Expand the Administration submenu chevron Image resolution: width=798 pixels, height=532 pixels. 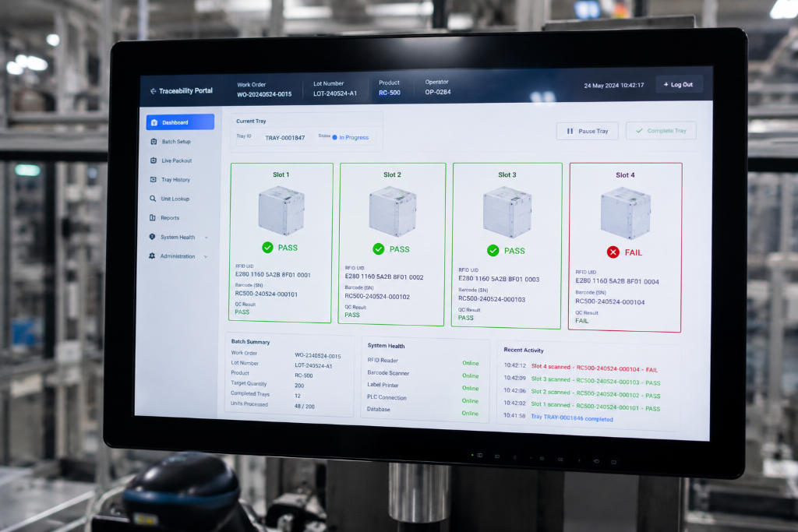point(206,257)
